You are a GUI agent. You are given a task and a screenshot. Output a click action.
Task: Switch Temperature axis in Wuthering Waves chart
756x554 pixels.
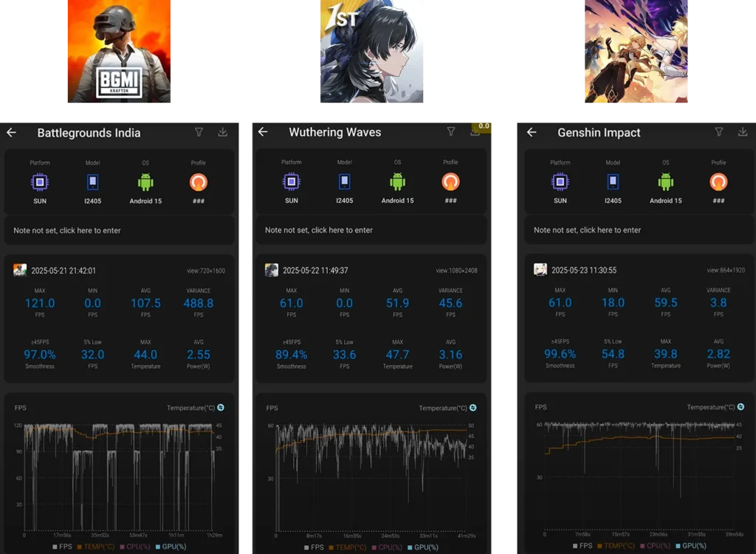coord(473,408)
